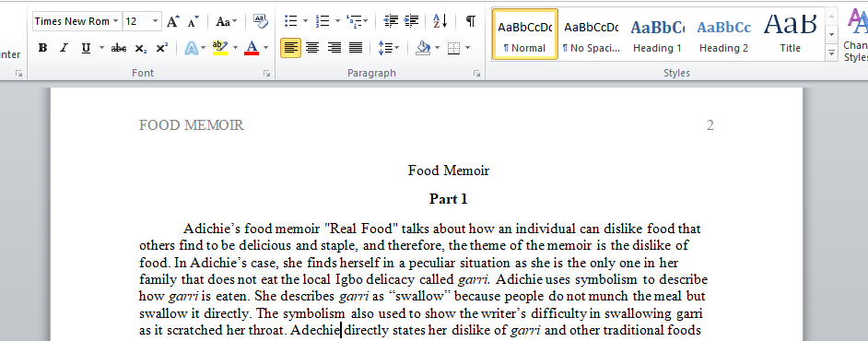The height and width of the screenshot is (341, 868).
Task: Select Center alignment
Action: 312,48
